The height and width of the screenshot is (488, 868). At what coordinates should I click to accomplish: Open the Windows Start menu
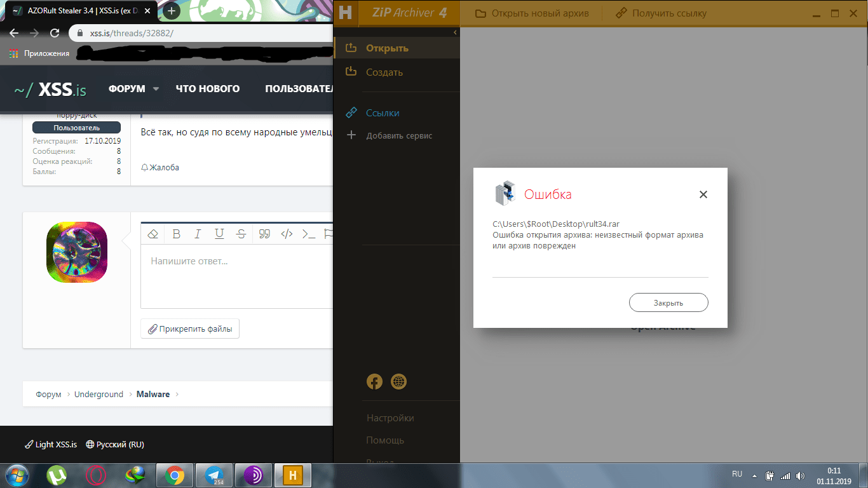click(x=18, y=475)
